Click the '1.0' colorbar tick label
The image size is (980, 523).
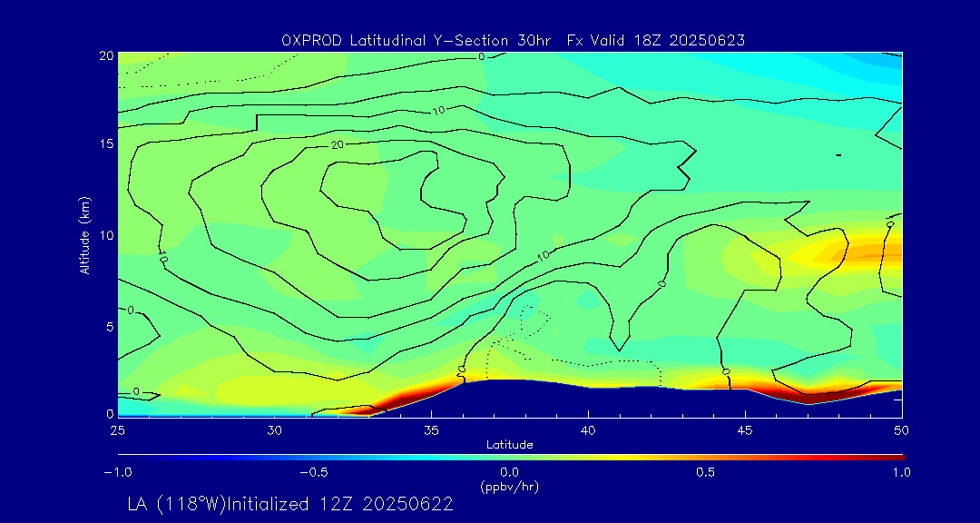click(901, 472)
